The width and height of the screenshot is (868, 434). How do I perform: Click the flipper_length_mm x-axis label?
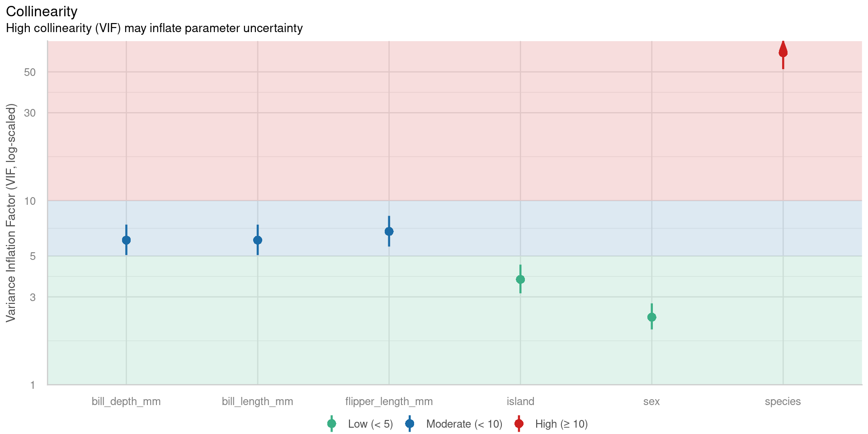[x=389, y=401]
